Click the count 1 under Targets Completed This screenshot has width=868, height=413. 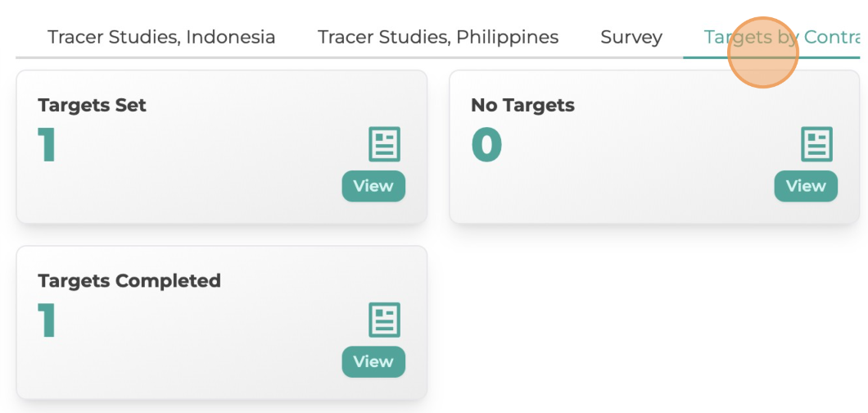[47, 320]
